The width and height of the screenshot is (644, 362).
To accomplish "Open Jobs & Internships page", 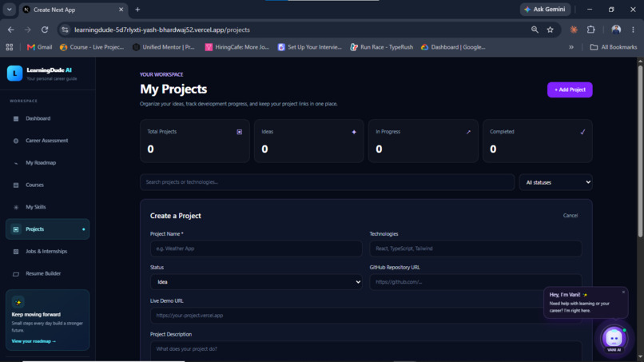I will 48,252.
